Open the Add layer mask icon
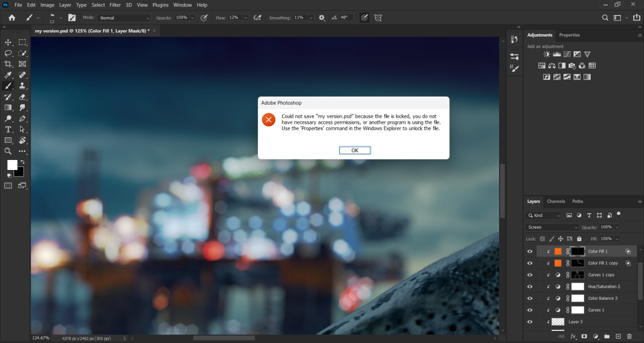 (x=585, y=336)
